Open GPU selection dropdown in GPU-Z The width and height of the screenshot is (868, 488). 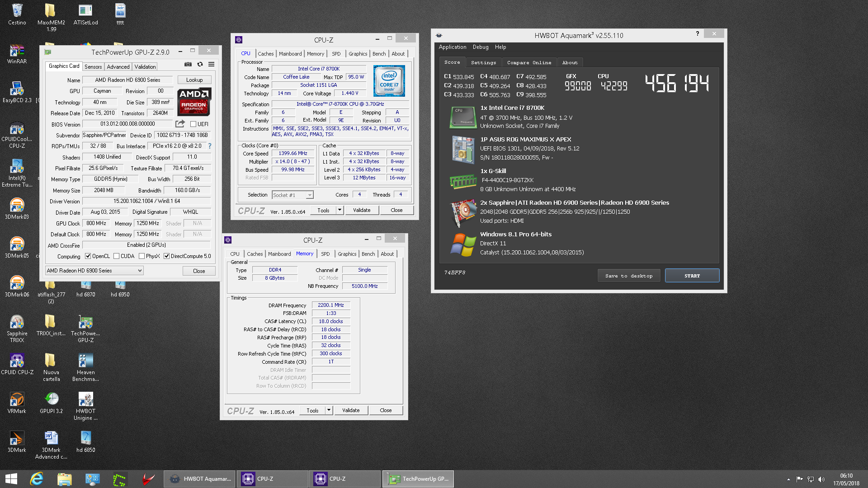(x=94, y=271)
